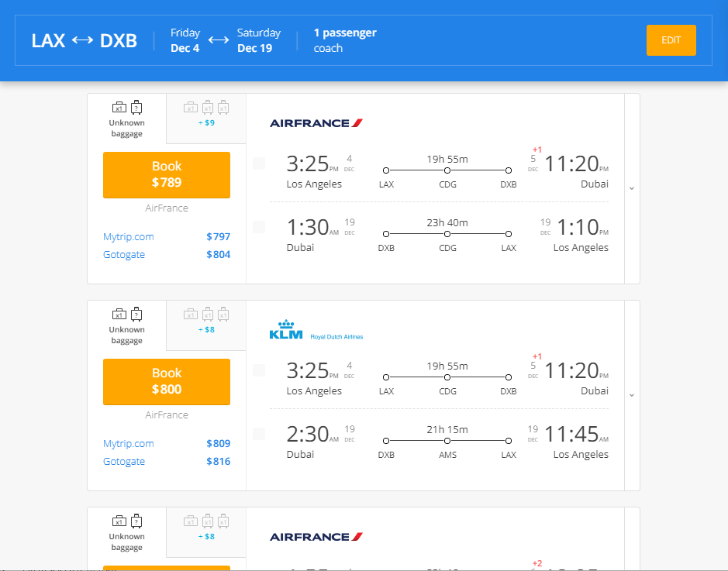The height and width of the screenshot is (571, 728).
Task: Click the Air France logo in first result
Action: (316, 122)
